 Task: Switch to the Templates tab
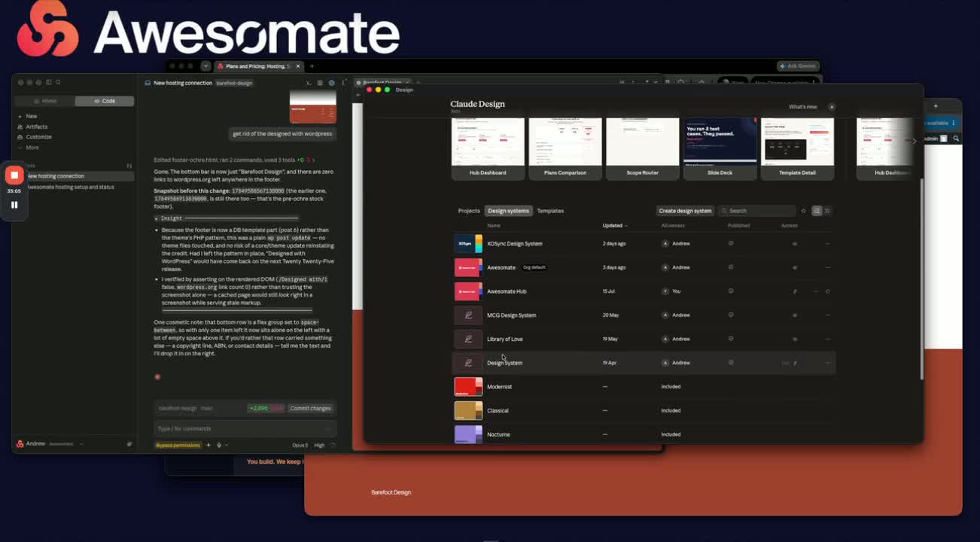point(550,211)
